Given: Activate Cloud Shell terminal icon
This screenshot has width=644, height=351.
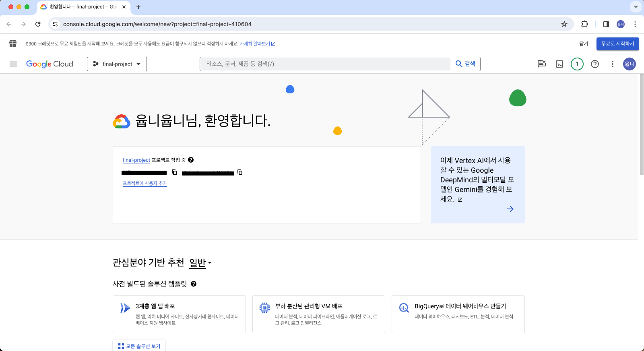Looking at the screenshot, I should [559, 64].
